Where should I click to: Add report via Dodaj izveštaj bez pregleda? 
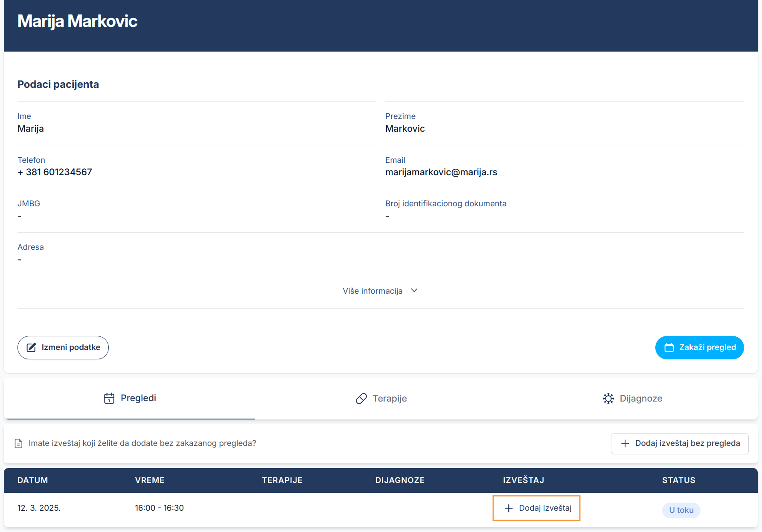tap(679, 443)
